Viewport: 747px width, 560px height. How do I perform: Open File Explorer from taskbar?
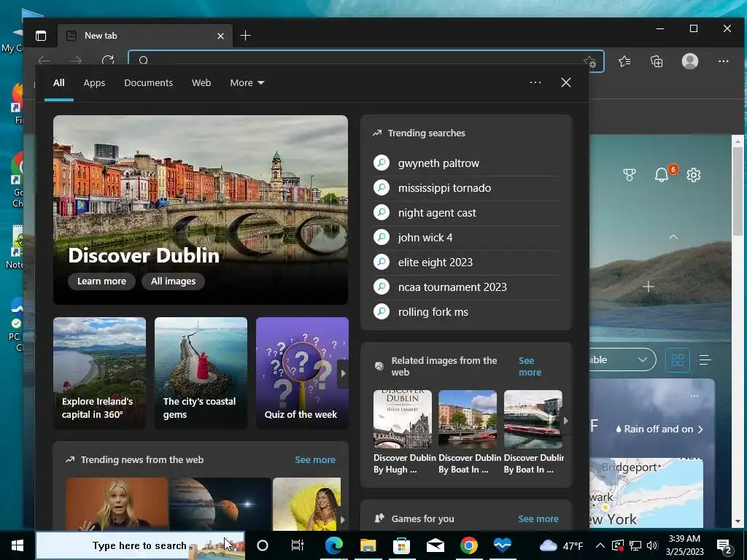[368, 545]
